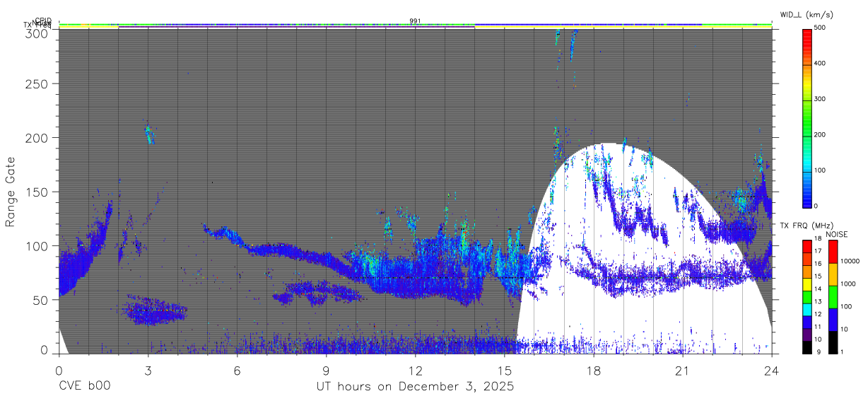
Task: Click the 300 tick on the width colorbar
Action: pos(820,99)
